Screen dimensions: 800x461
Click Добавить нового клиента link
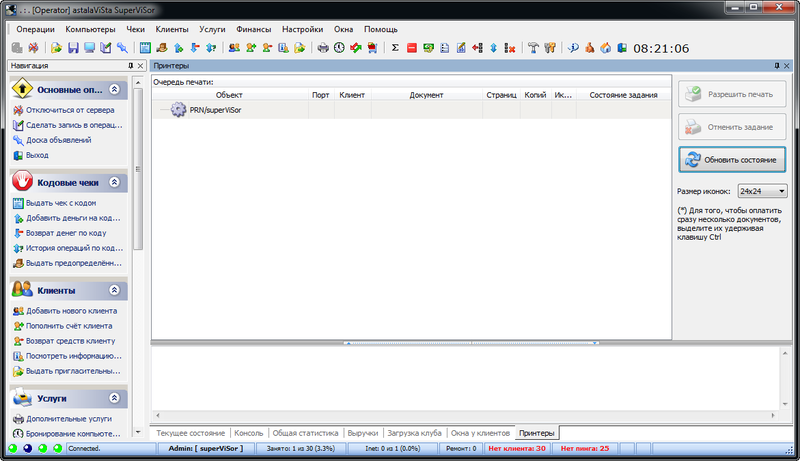point(71,311)
